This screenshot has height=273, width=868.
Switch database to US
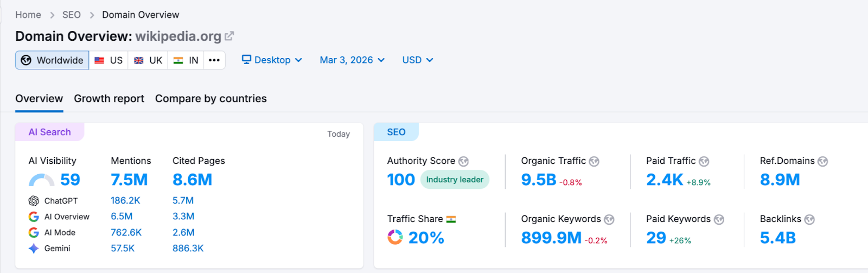tap(108, 60)
